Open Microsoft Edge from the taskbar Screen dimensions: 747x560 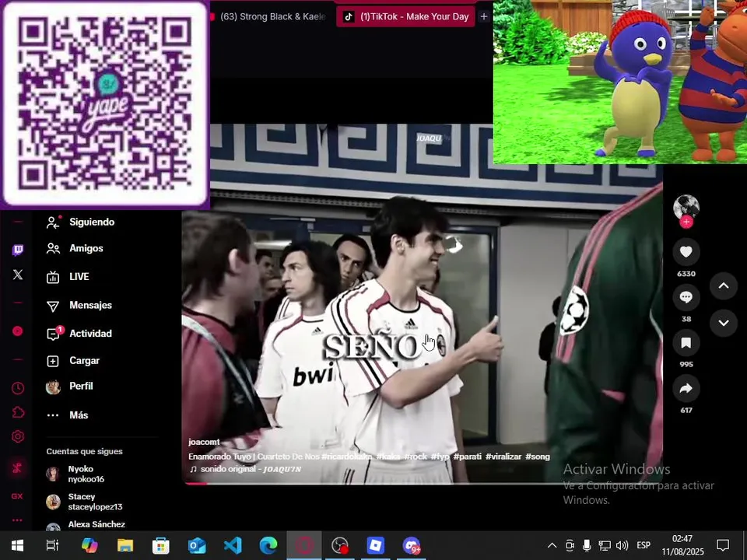268,545
